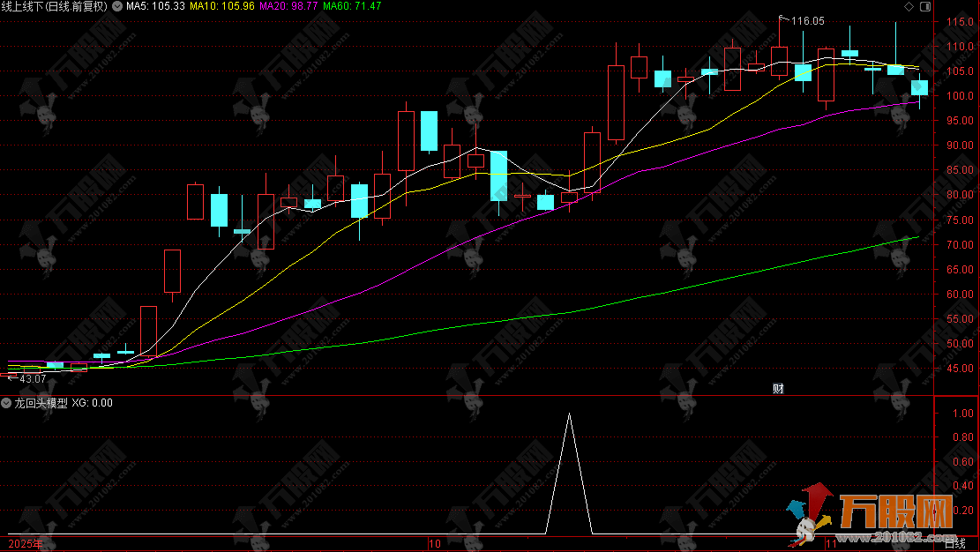Image resolution: width=980 pixels, height=552 pixels.
Task: Click the 0.60 indicator axis label
Action: pyautogui.click(x=962, y=461)
